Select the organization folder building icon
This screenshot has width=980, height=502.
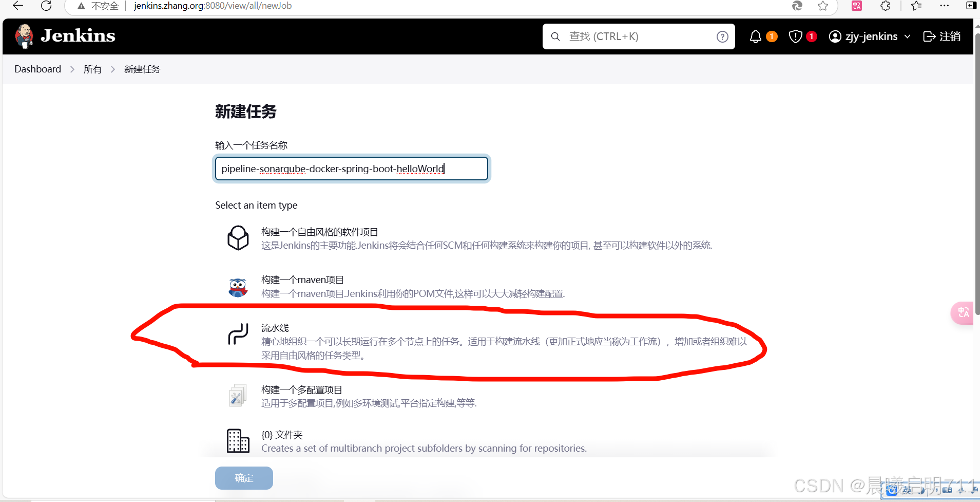tap(238, 441)
